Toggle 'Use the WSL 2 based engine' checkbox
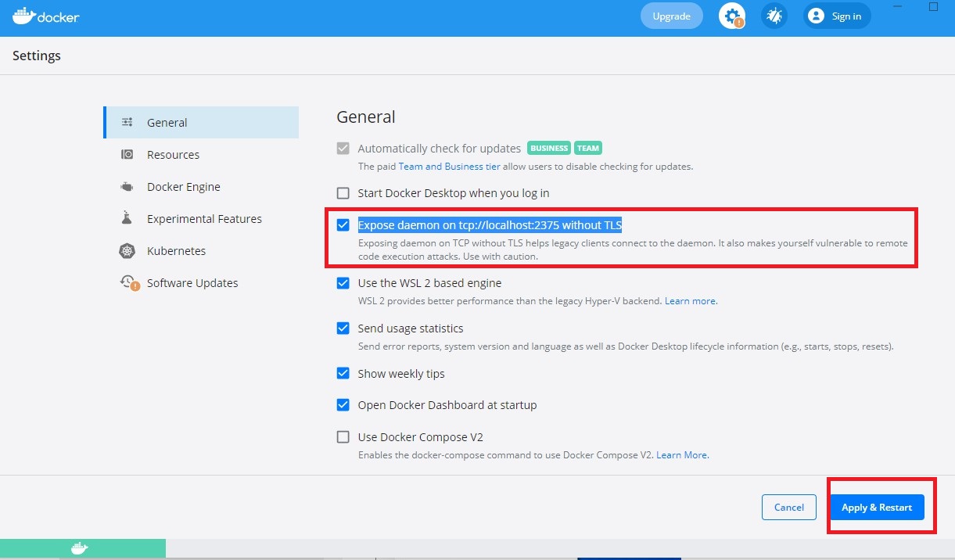 (x=343, y=283)
